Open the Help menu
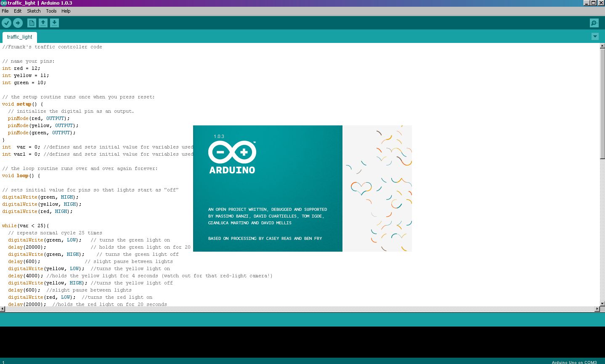 click(66, 11)
